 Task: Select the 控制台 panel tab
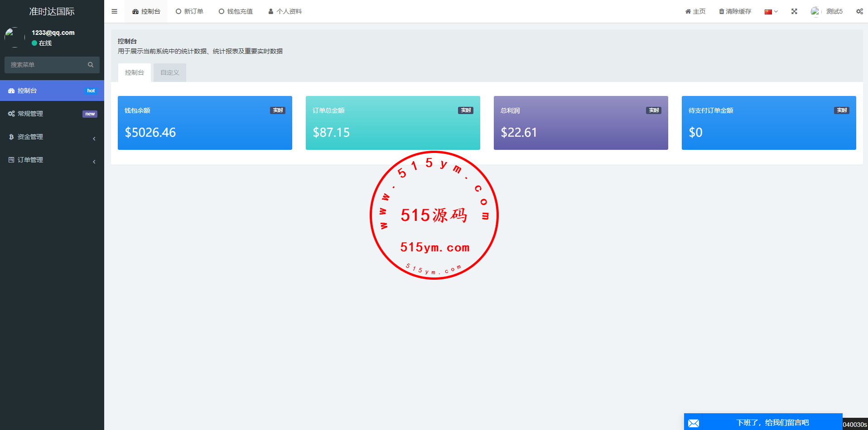(x=135, y=72)
